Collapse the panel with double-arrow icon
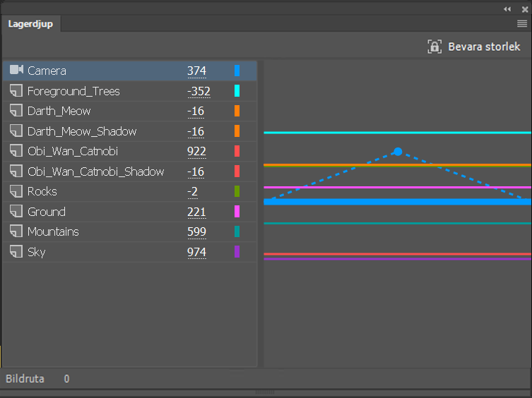 click(507, 9)
